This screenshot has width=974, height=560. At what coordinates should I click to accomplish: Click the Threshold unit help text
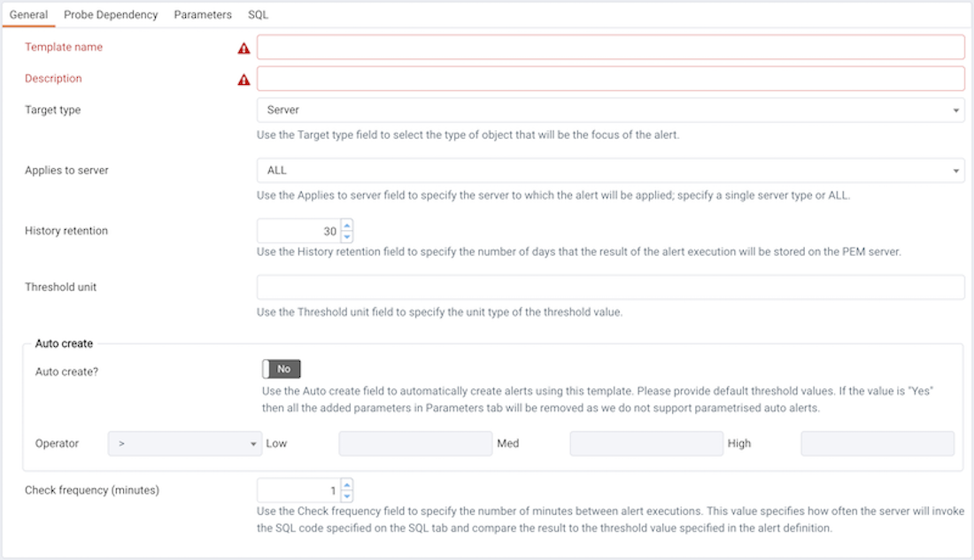440,311
